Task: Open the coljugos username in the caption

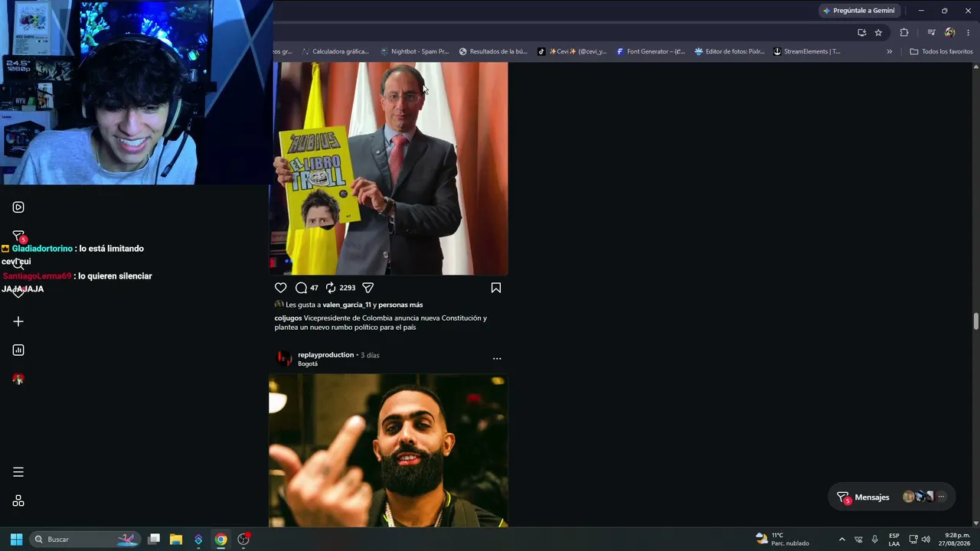Action: coord(288,318)
